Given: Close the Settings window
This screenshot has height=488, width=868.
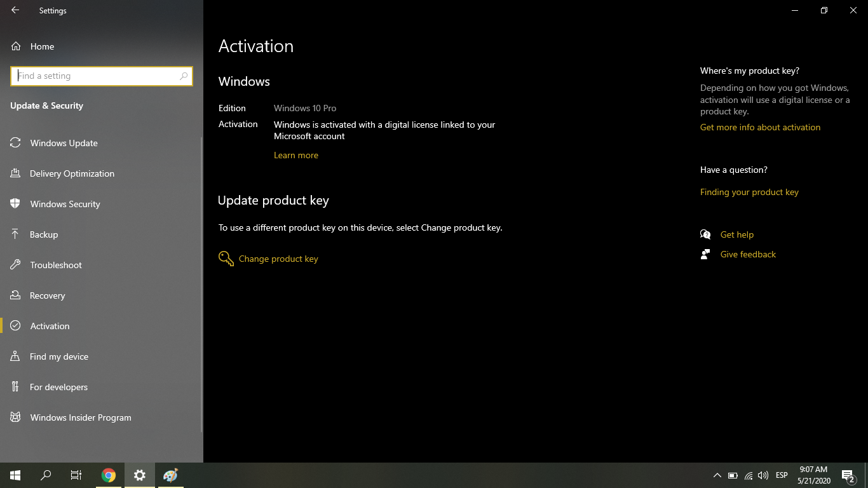Looking at the screenshot, I should point(853,10).
